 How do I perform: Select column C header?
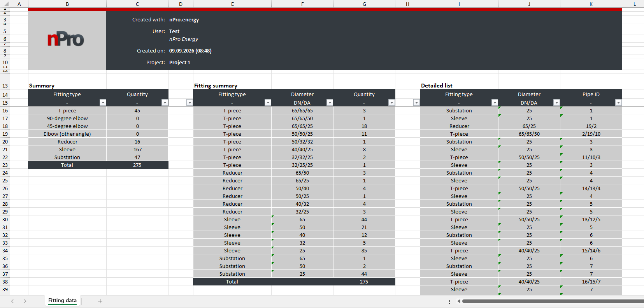[137, 4]
